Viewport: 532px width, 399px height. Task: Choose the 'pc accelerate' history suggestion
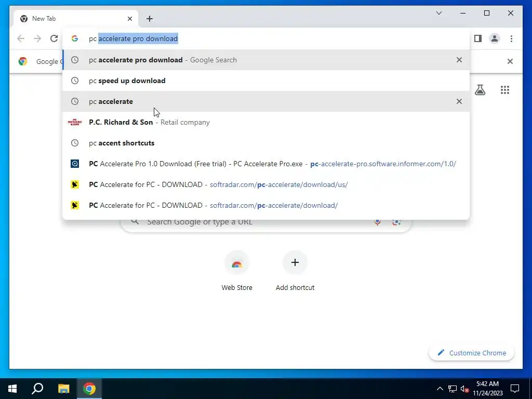(x=266, y=101)
